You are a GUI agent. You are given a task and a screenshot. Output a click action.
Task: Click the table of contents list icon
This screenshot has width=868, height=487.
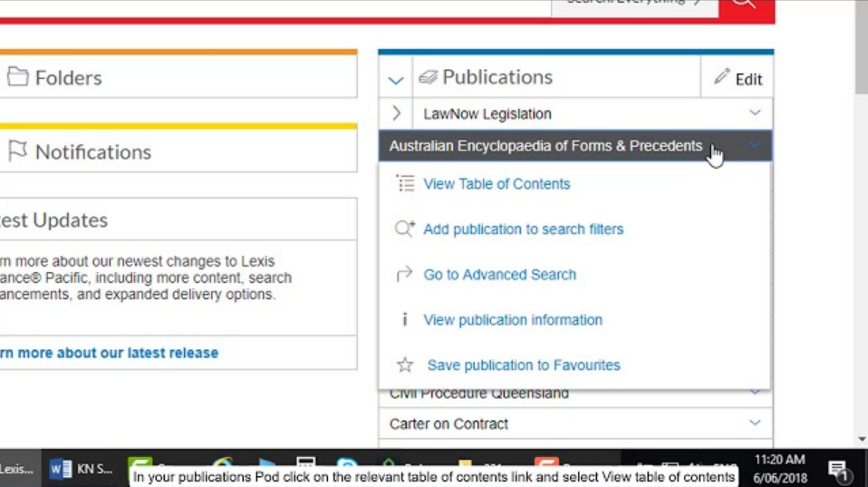click(x=405, y=183)
